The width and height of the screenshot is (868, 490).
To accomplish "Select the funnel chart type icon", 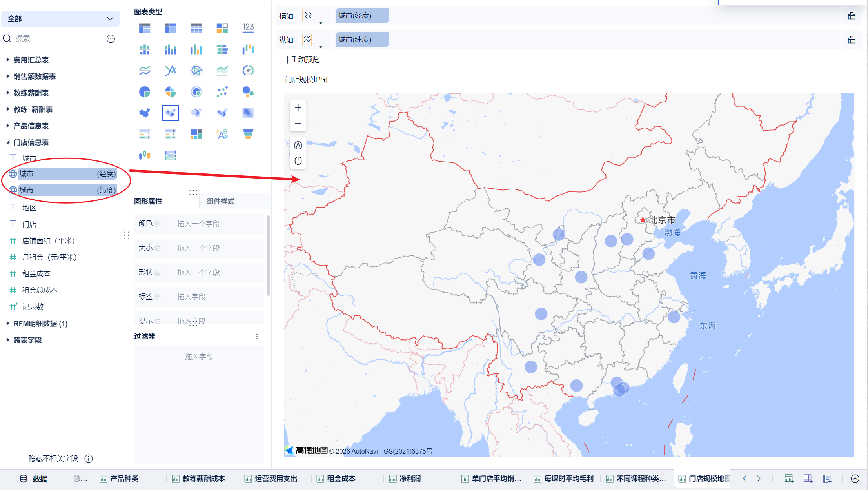I will pyautogui.click(x=248, y=134).
